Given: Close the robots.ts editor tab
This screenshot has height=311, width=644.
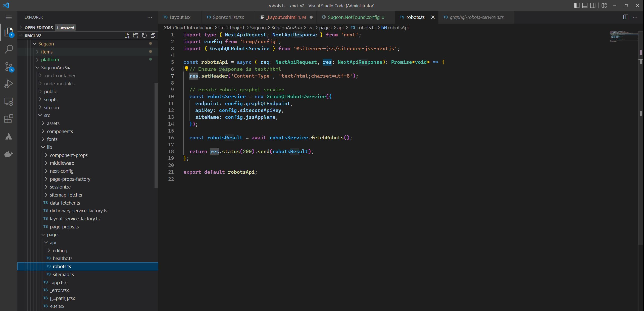Looking at the screenshot, I should click(433, 17).
